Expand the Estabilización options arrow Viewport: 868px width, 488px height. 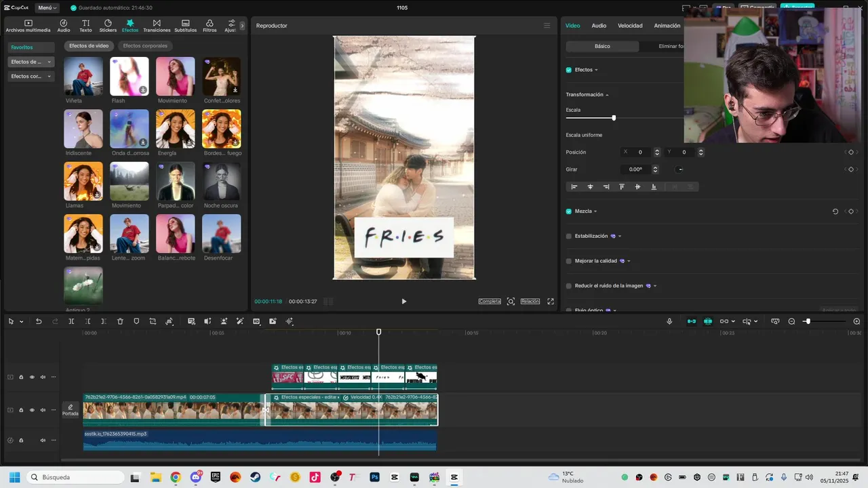point(620,237)
